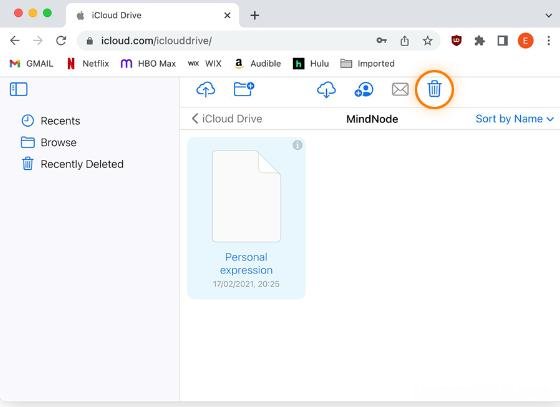
Task: Click the Upload to iCloud icon
Action: click(206, 89)
